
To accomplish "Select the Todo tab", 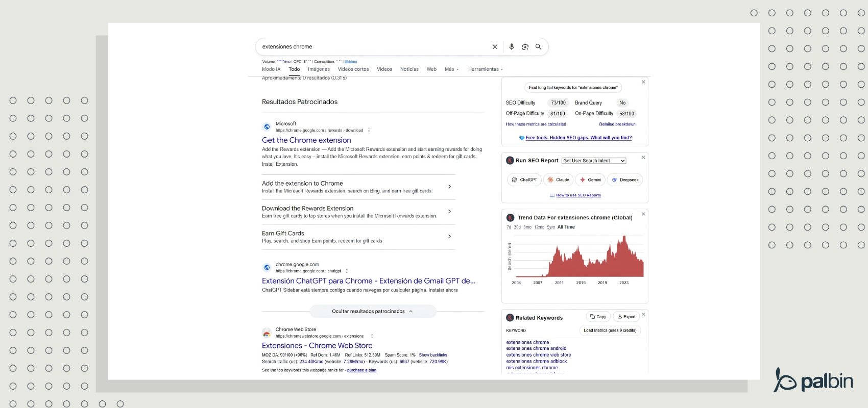I will [294, 69].
